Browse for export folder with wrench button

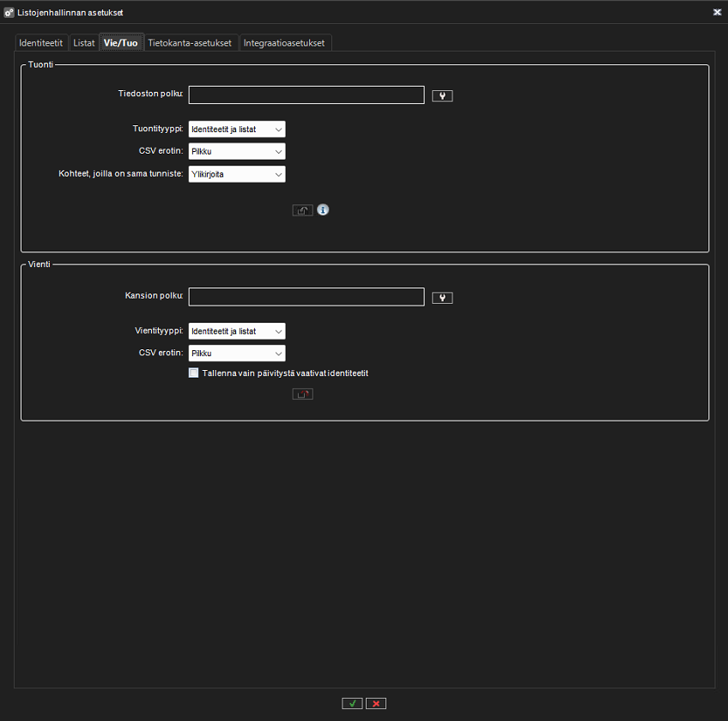(442, 298)
